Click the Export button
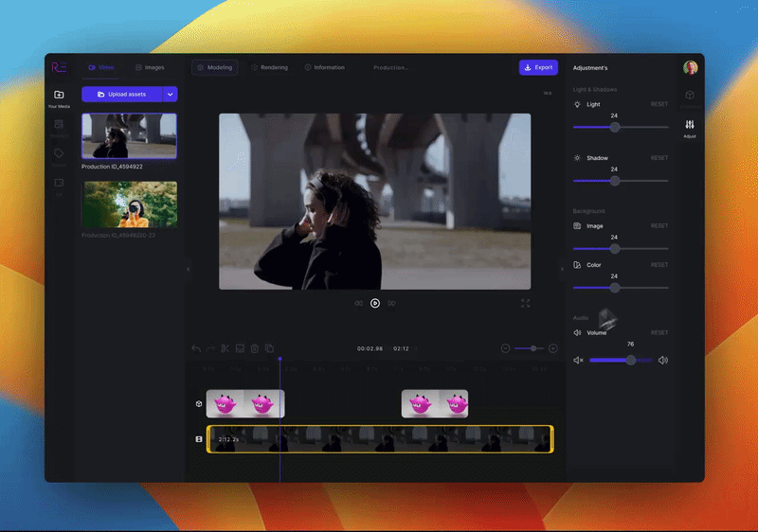The image size is (758, 532). click(x=538, y=67)
